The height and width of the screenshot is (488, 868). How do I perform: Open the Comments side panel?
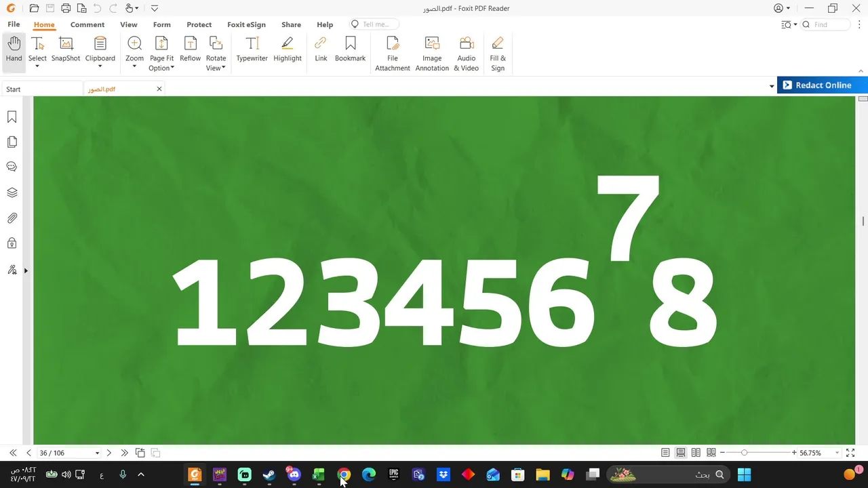(x=12, y=167)
